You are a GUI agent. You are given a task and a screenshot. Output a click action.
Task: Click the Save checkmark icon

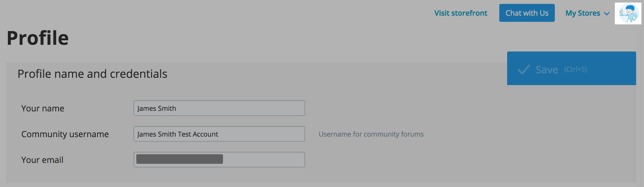click(524, 69)
